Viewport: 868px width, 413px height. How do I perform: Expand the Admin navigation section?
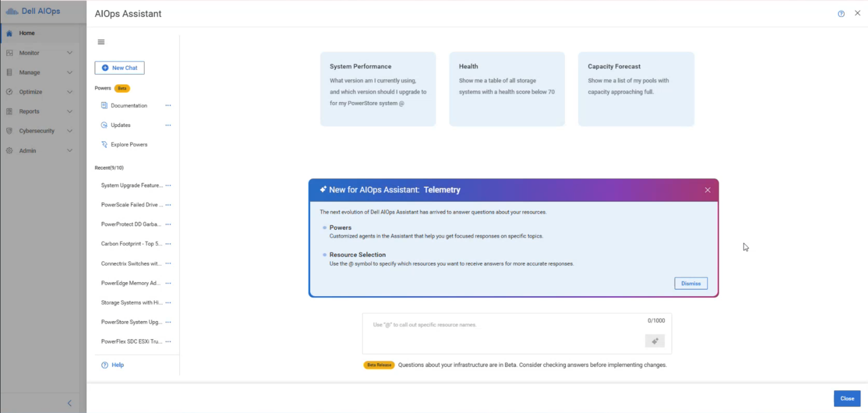pos(69,151)
